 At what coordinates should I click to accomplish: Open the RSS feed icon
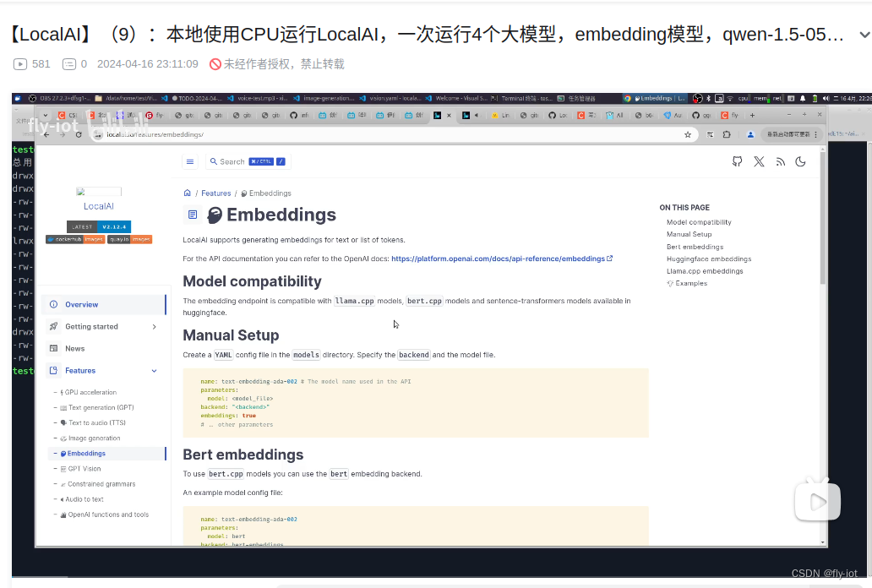click(x=781, y=162)
